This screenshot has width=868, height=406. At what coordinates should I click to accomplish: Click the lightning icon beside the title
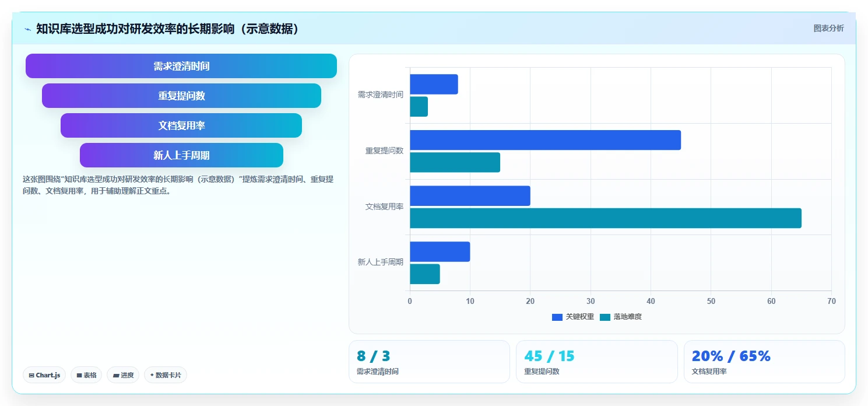coord(28,29)
